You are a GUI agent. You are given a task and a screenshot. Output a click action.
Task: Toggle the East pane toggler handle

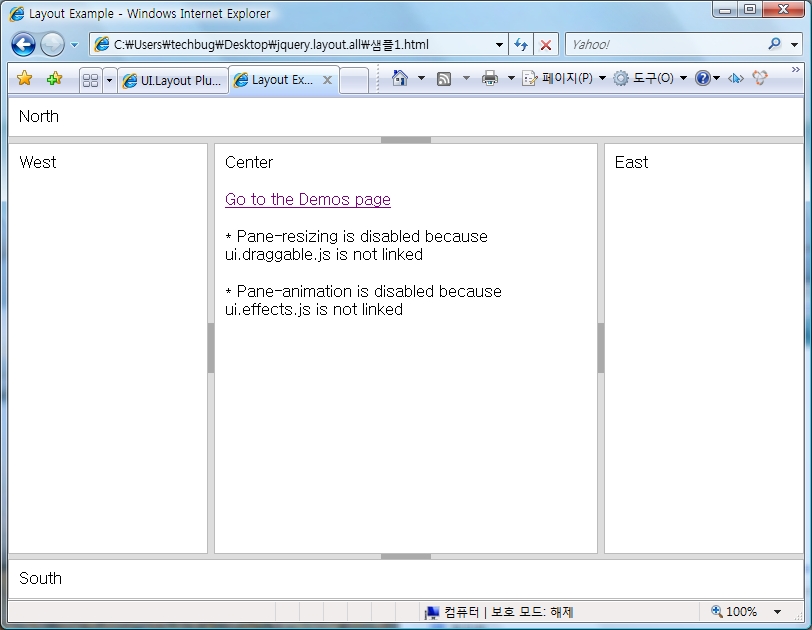[601, 348]
